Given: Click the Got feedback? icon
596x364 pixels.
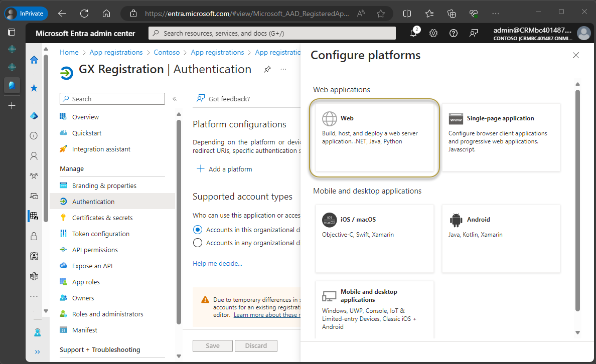Looking at the screenshot, I should pos(200,99).
